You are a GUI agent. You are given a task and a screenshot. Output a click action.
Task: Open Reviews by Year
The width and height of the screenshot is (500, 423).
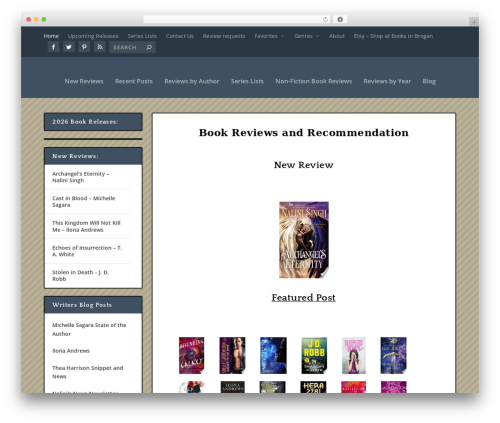[x=387, y=81]
